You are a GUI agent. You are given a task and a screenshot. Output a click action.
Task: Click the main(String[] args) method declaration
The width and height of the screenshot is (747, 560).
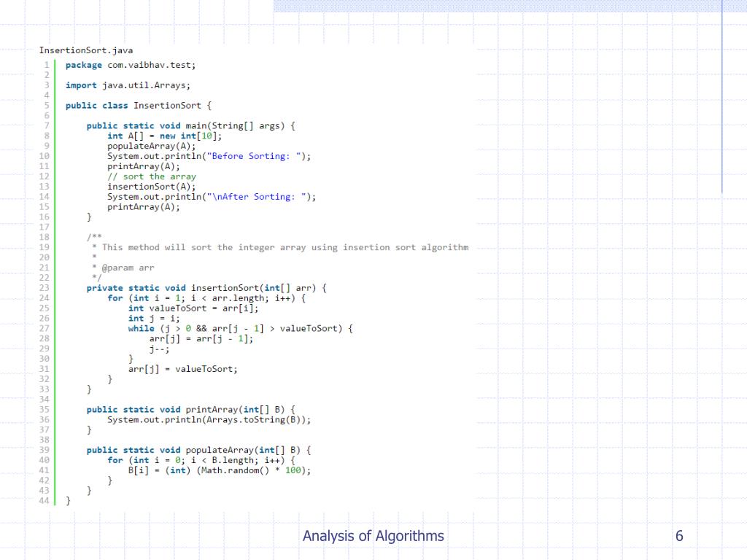tap(191, 125)
